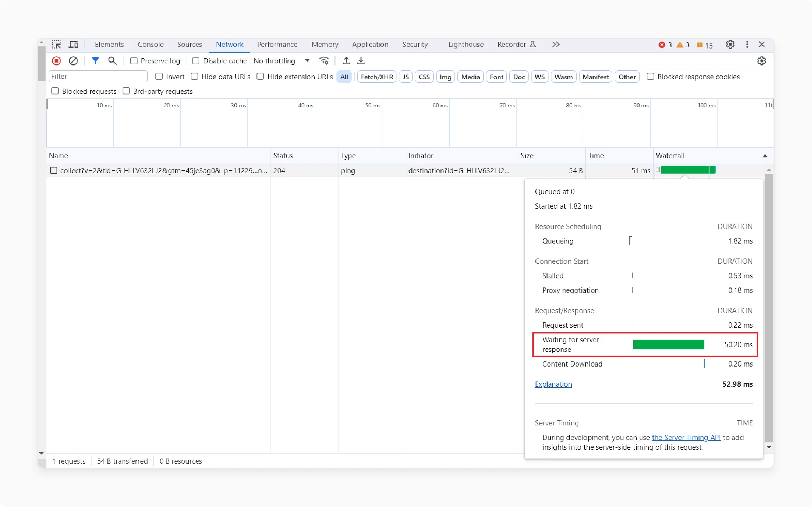Viewport: 812px width, 507px height.
Task: Import HAR file upload icon
Action: pos(346,61)
